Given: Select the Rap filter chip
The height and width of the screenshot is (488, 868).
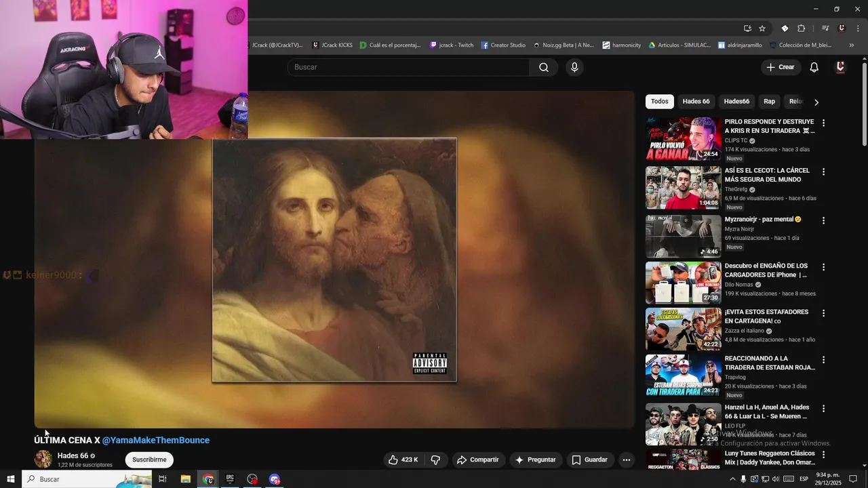Looking at the screenshot, I should click(x=769, y=102).
